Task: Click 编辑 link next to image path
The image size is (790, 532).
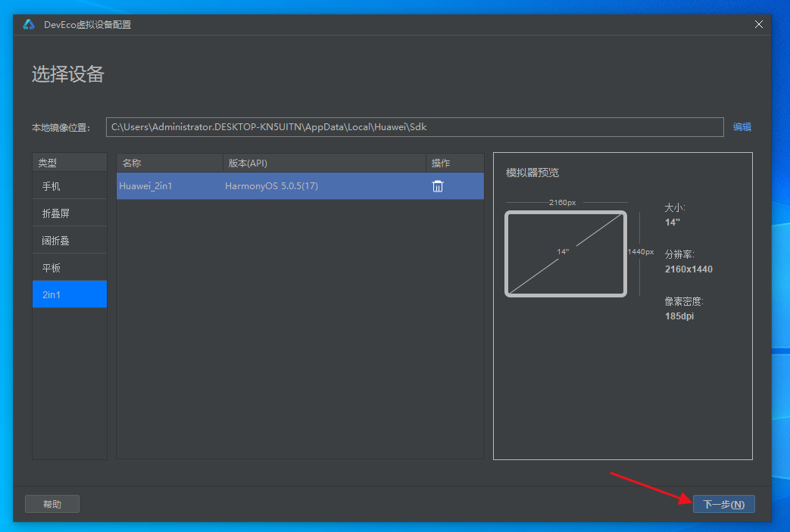Action: (742, 127)
